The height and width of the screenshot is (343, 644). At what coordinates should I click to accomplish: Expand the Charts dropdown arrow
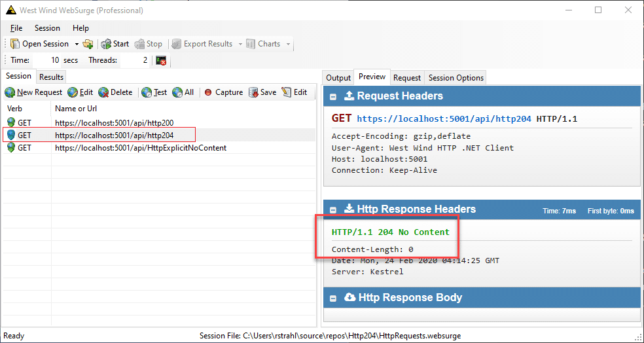(288, 44)
